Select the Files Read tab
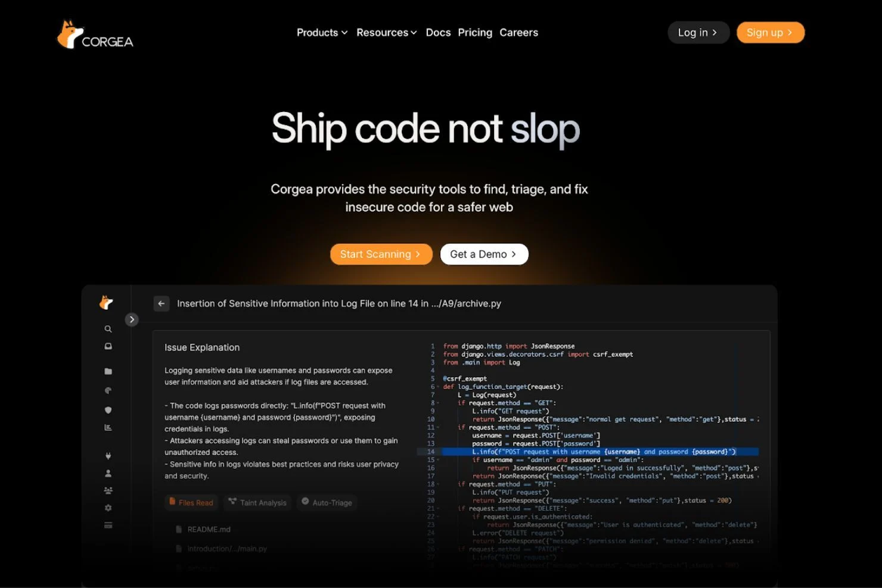This screenshot has width=882, height=588. (x=191, y=502)
